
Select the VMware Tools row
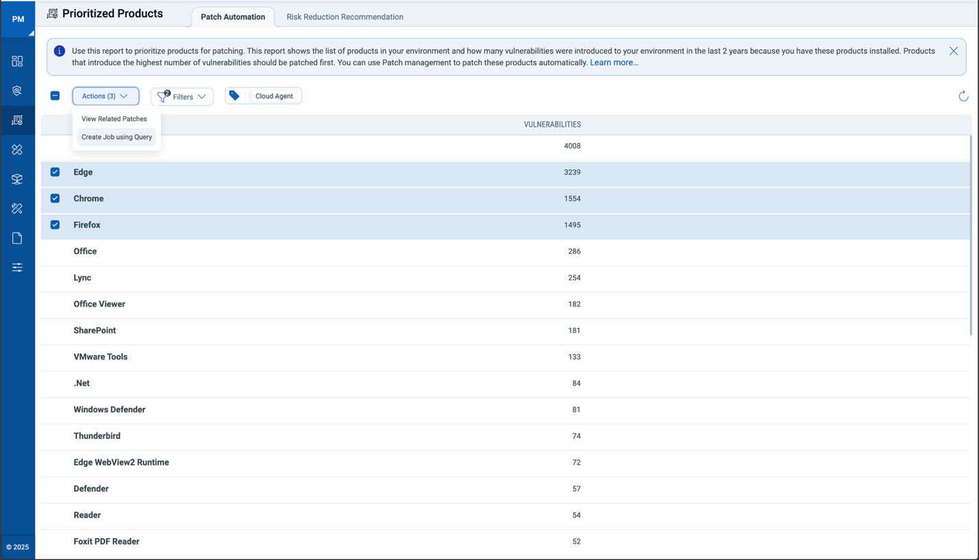[x=506, y=357]
